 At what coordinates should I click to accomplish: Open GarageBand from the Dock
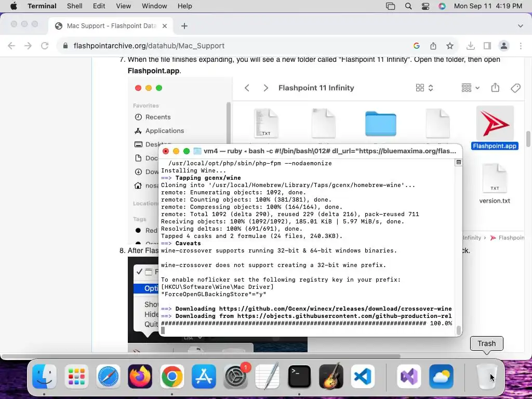click(331, 376)
